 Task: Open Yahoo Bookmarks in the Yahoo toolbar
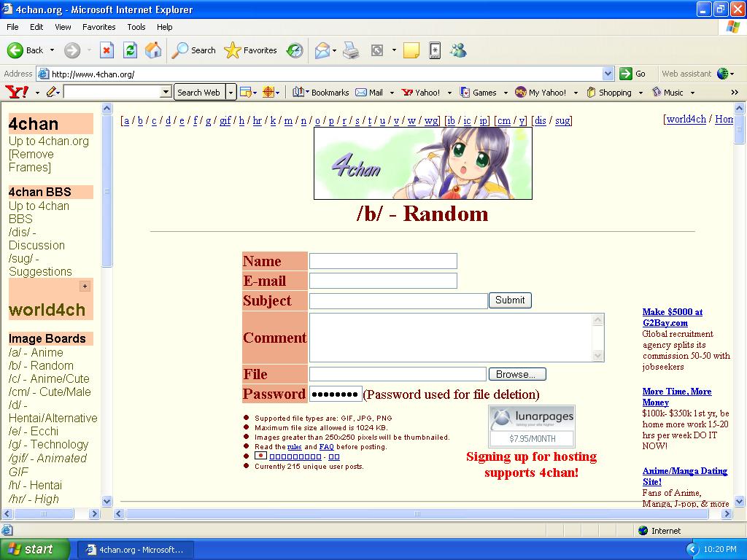tap(321, 93)
